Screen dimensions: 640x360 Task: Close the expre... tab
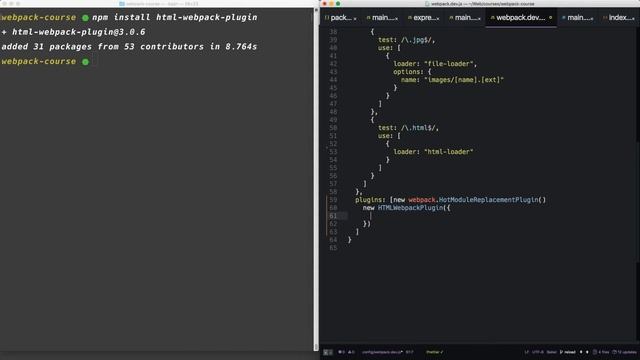pyautogui.click(x=438, y=18)
